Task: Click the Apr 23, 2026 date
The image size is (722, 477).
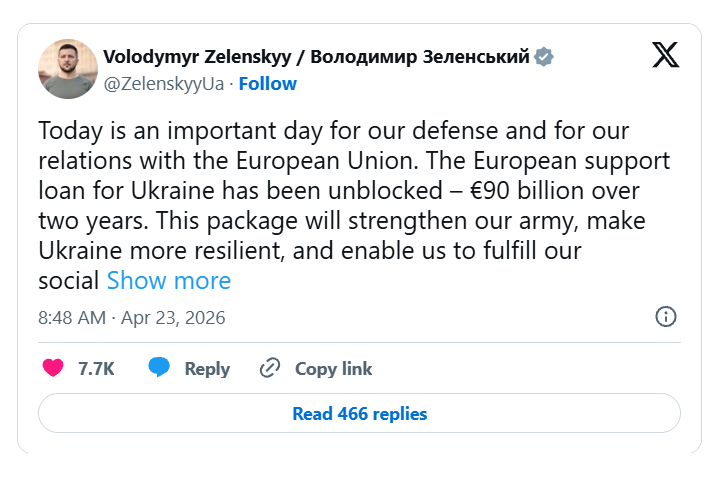Action: [173, 318]
